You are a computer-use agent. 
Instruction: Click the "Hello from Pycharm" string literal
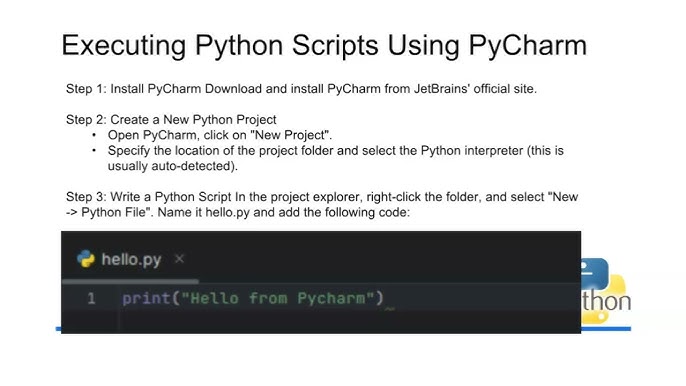(x=278, y=298)
